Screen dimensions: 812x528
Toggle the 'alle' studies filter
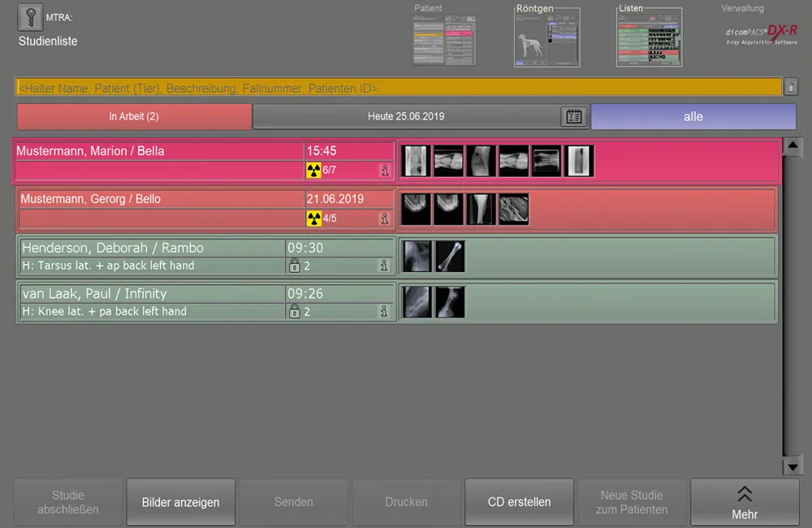click(x=693, y=117)
